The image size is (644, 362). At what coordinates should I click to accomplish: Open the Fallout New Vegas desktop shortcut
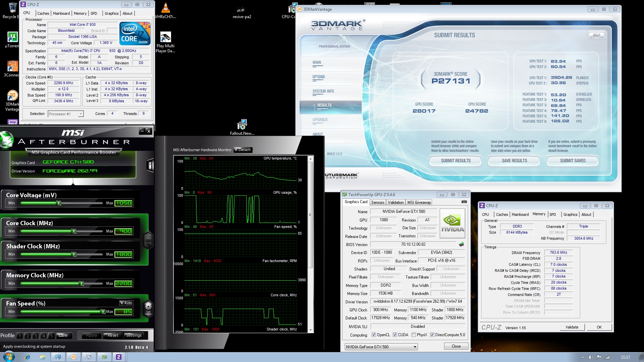(242, 125)
